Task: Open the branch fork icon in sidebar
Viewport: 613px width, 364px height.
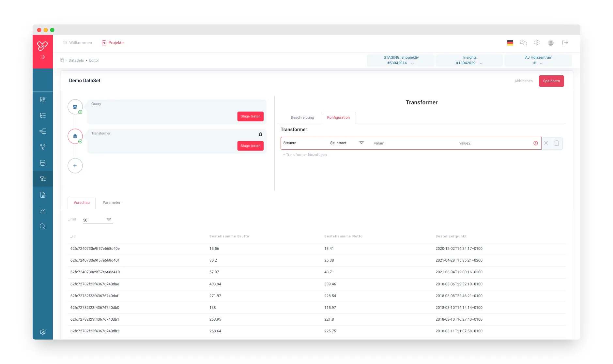Action: pyautogui.click(x=43, y=147)
